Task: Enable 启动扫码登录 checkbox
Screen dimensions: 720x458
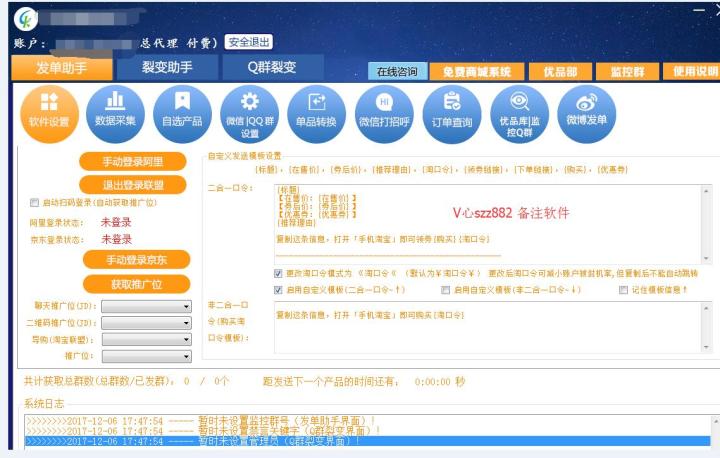Action: point(35,203)
